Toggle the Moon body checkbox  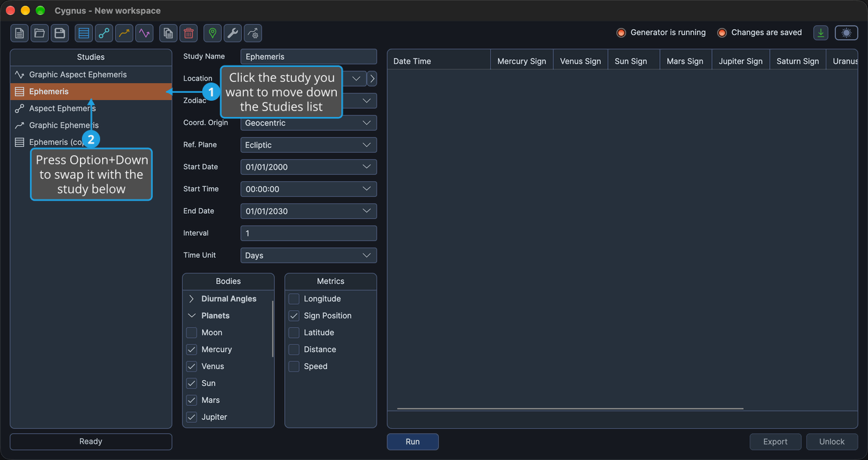pos(192,333)
